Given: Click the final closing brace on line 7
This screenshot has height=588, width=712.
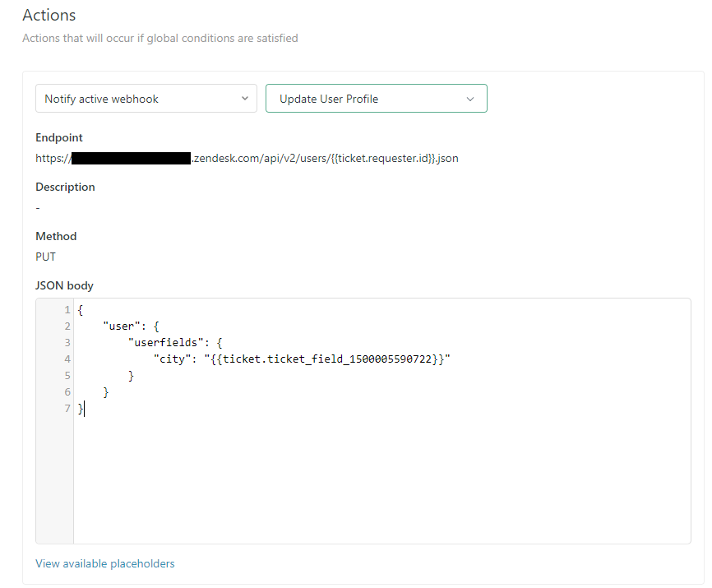Looking at the screenshot, I should (80, 409).
